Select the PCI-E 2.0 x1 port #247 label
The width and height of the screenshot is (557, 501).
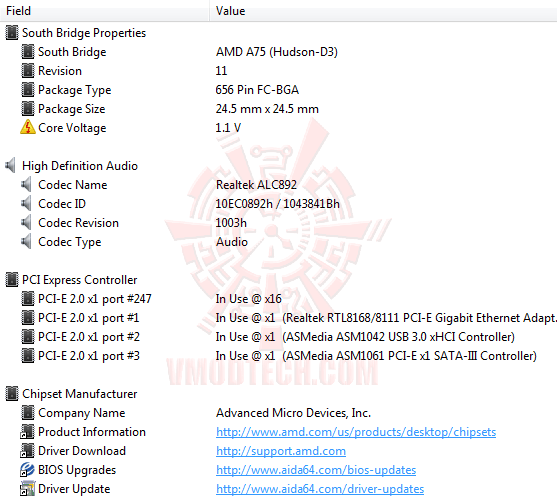(95, 299)
